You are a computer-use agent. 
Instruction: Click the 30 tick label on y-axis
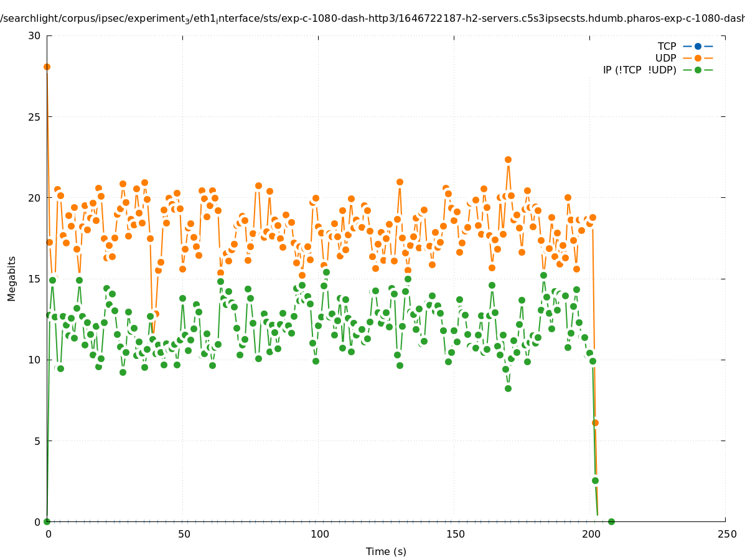pyautogui.click(x=34, y=35)
